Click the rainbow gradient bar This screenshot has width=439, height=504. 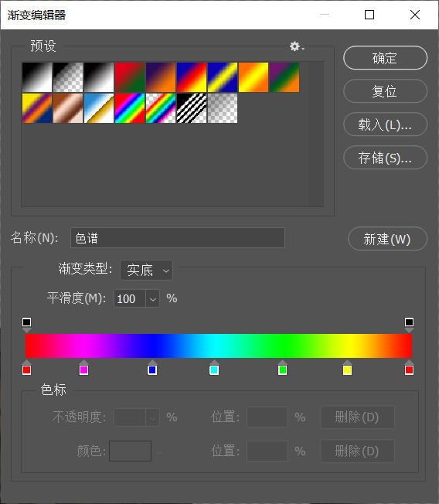click(x=219, y=346)
